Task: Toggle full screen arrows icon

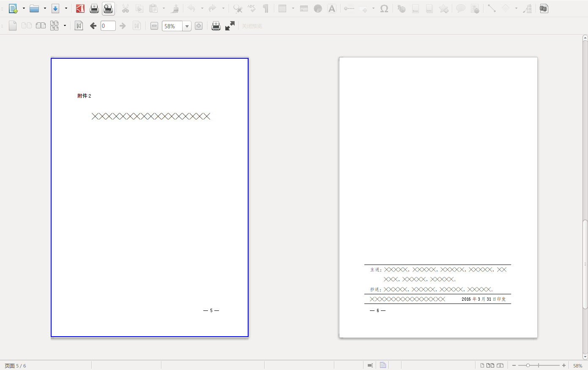Action: [x=230, y=26]
